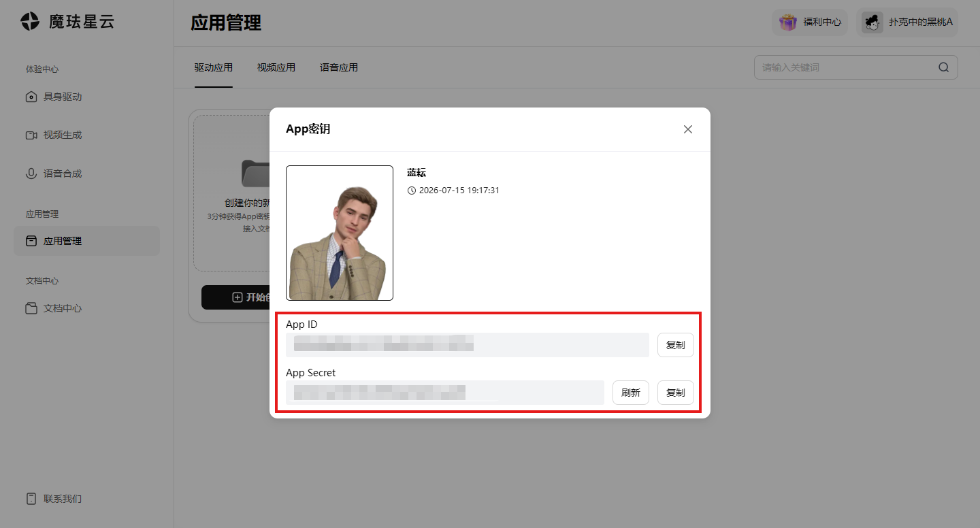Click the App密钥 dialog title

coord(308,129)
